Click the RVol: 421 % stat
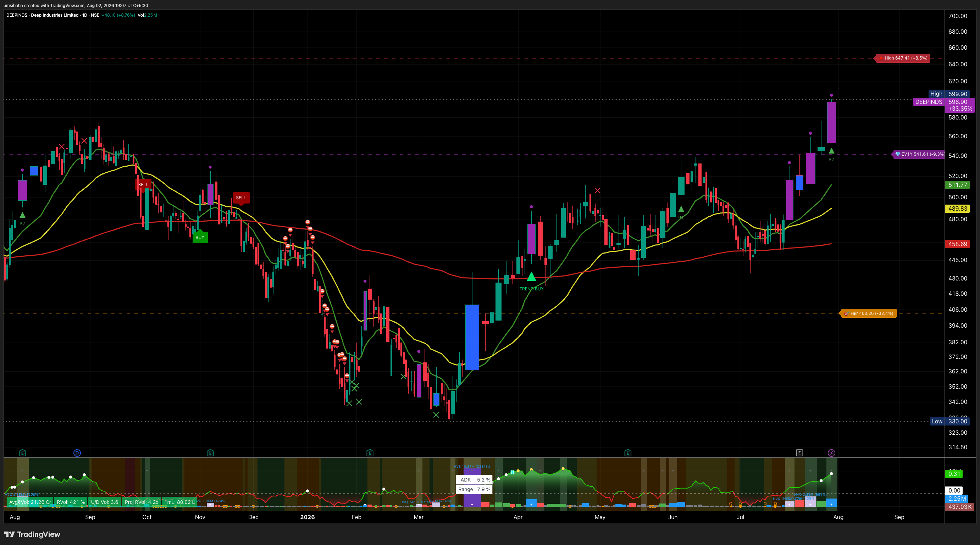Screen dimensions: 980x545 [71, 502]
